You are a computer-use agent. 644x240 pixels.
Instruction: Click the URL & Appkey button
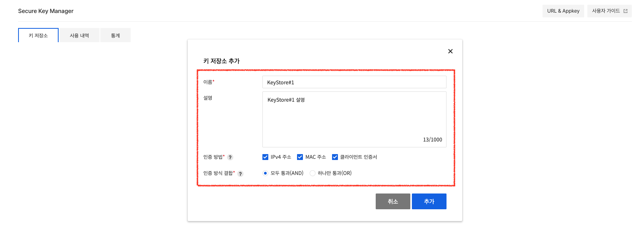pyautogui.click(x=563, y=11)
